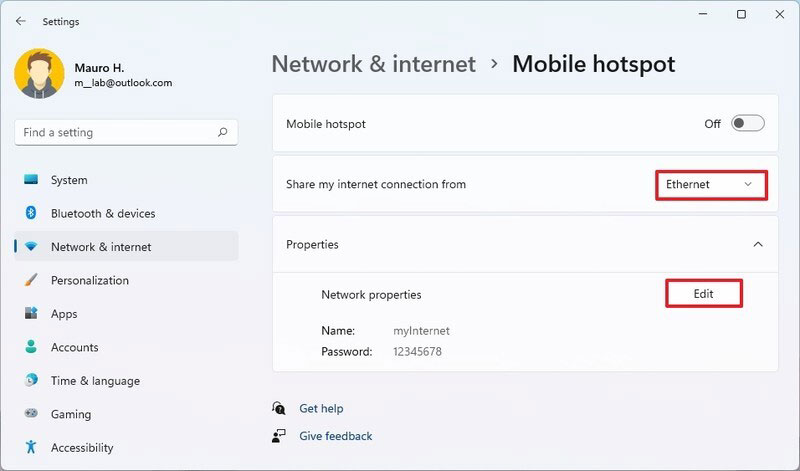
Task: Click the Accounts person icon
Action: 31,347
